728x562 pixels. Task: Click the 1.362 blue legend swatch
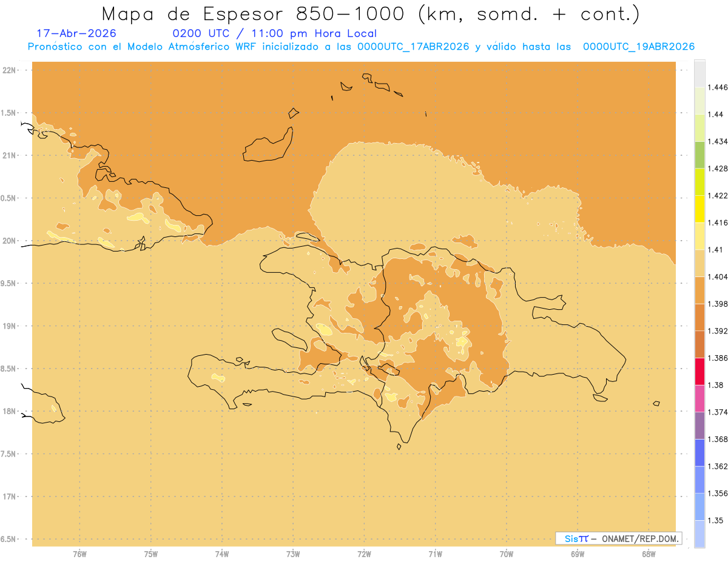pyautogui.click(x=699, y=452)
